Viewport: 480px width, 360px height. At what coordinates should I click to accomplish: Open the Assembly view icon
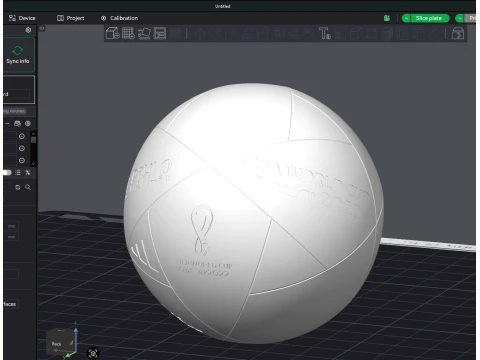point(458,34)
